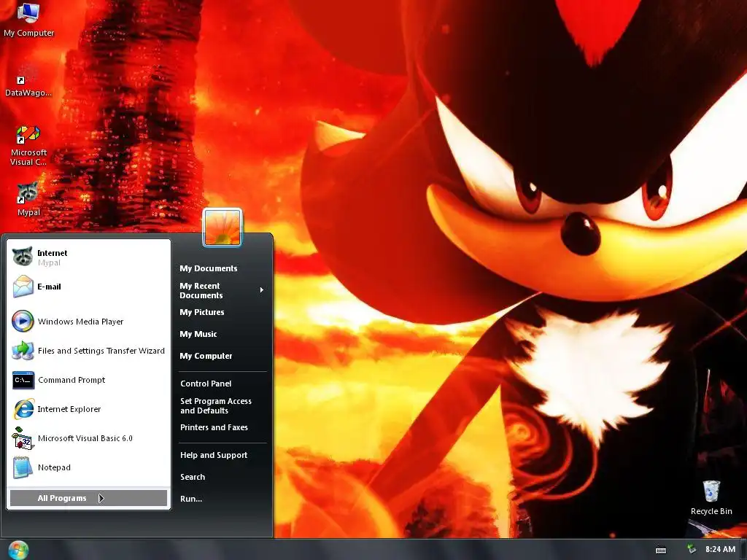Launch Mypal via the Internet raccoon icon
The image size is (747, 560).
pyautogui.click(x=23, y=257)
